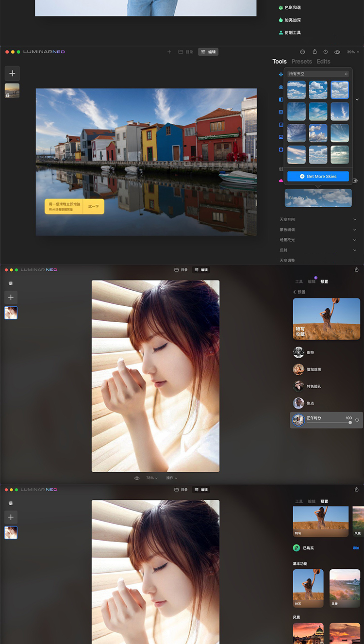Open the 所有天空 sky category dropdown

coord(318,74)
